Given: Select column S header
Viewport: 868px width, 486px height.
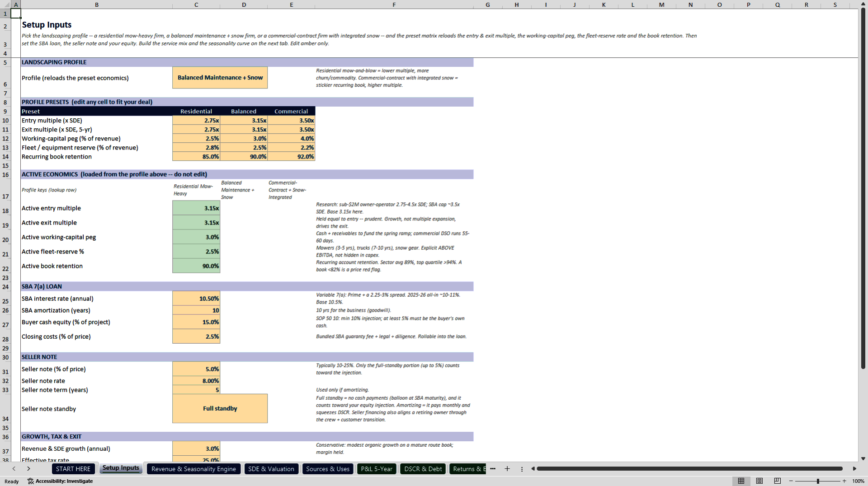Looking at the screenshot, I should pos(835,5).
